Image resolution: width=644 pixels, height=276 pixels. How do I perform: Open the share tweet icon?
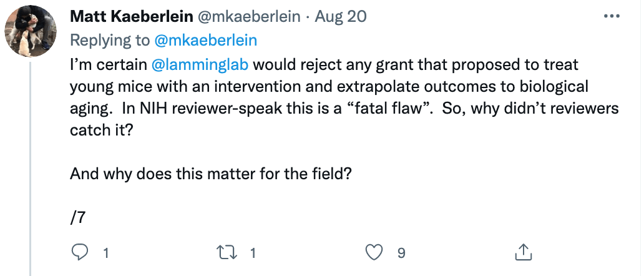[520, 252]
